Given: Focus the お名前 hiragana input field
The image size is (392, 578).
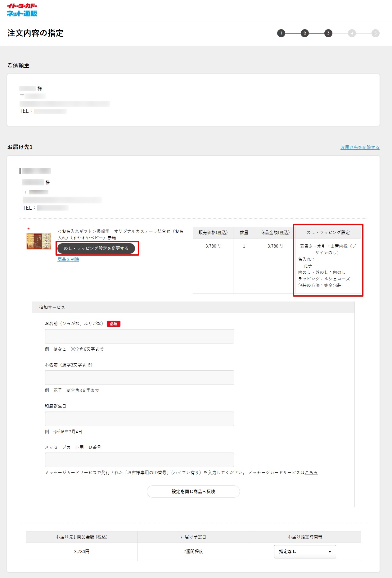Looking at the screenshot, I should point(139,336).
